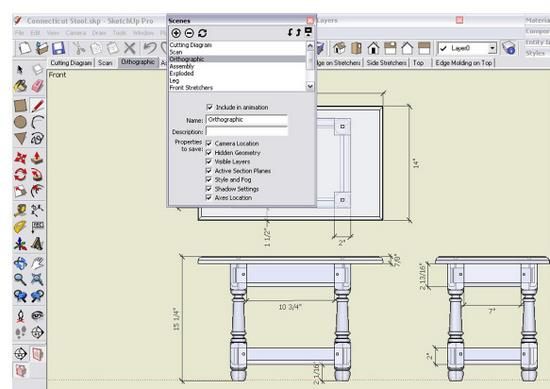
Task: Pick the Tape Measure tool
Action: (20, 210)
